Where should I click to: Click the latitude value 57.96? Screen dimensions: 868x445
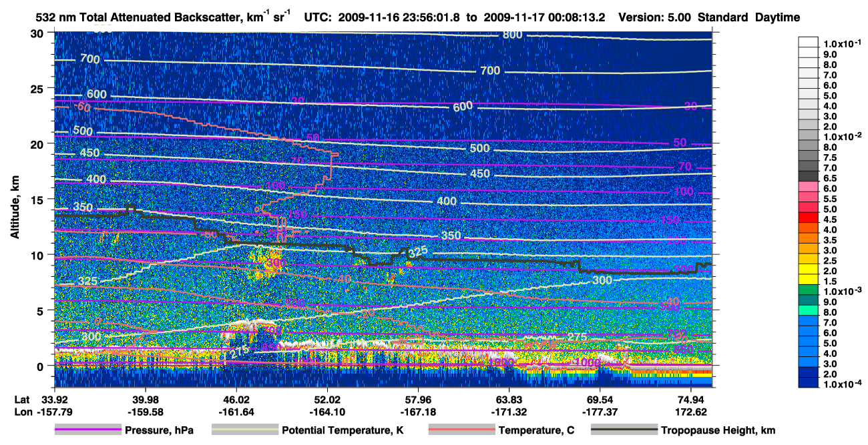419,400
